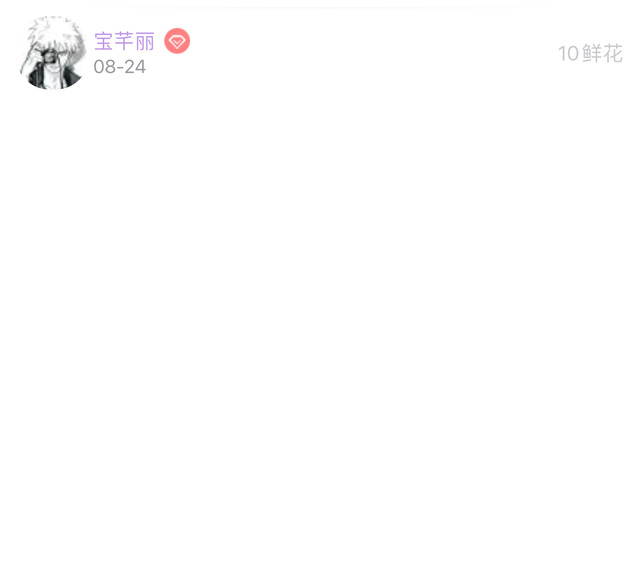This screenshot has width=640, height=586.
Task: Tap the gray 24 in the date
Action: (135, 67)
